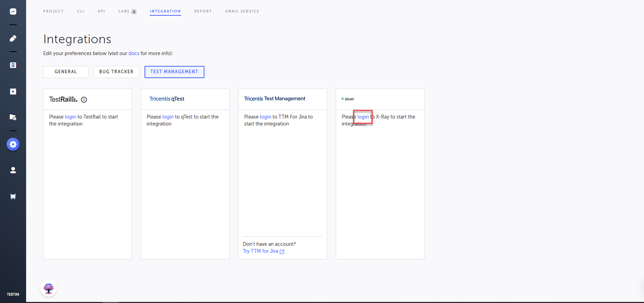Image resolution: width=644 pixels, height=303 pixels.
Task: Switch to the API tab
Action: click(101, 12)
